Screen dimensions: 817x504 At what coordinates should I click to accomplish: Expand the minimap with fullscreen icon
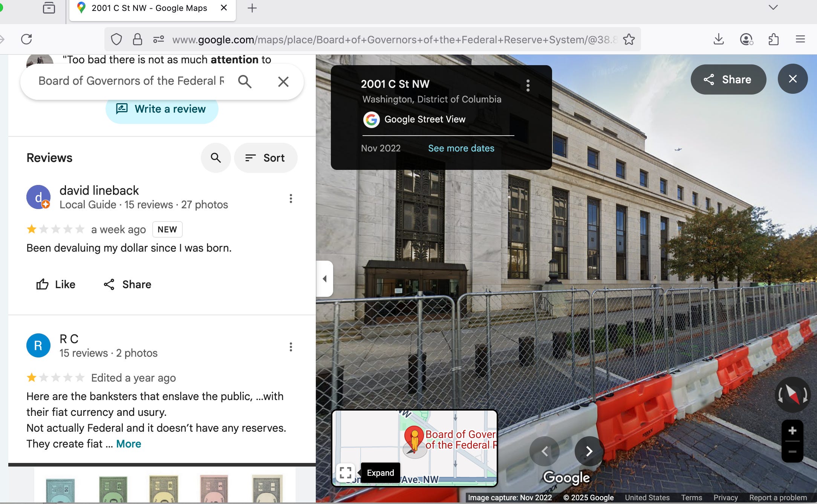[345, 472]
